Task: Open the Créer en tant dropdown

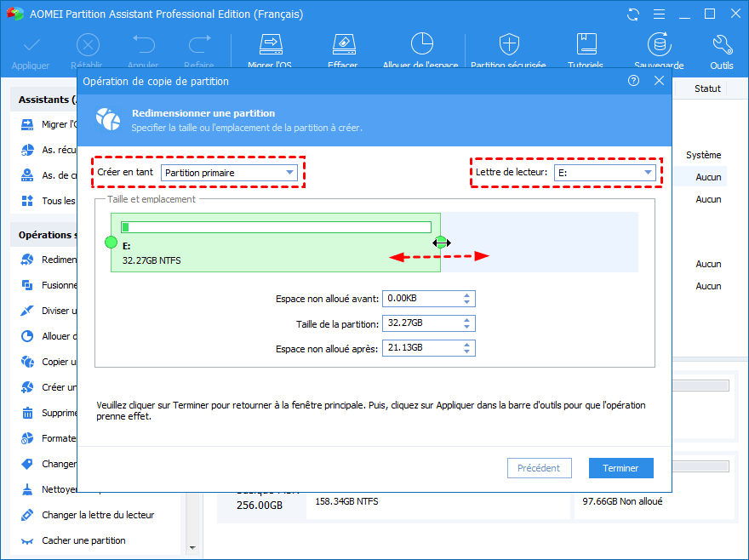Action: 229,173
